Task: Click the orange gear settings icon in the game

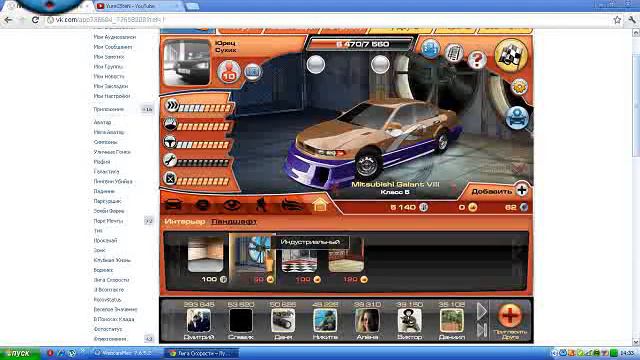Action: click(519, 87)
